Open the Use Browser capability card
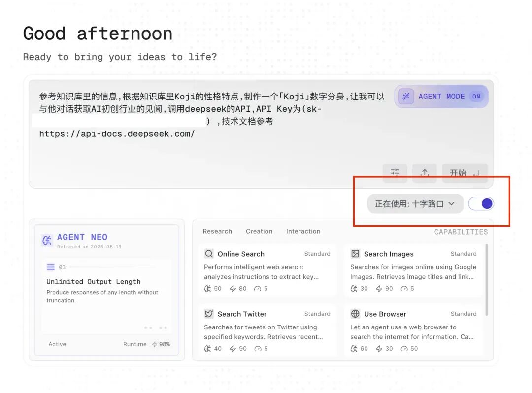 point(413,330)
